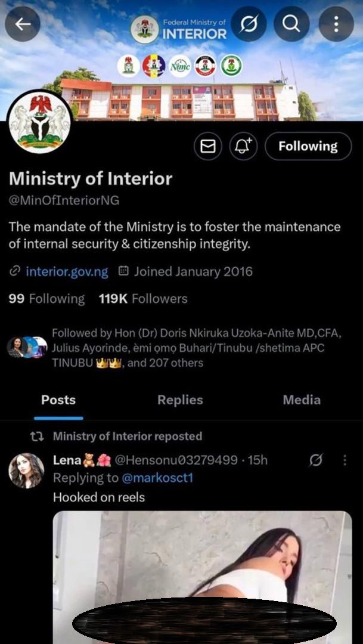Tap the followed-by mutual avatars

pyautogui.click(x=27, y=347)
